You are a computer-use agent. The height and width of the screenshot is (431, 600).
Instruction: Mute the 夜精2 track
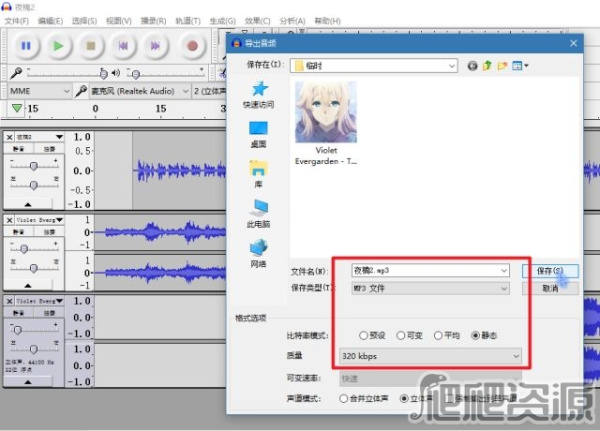[x=18, y=149]
